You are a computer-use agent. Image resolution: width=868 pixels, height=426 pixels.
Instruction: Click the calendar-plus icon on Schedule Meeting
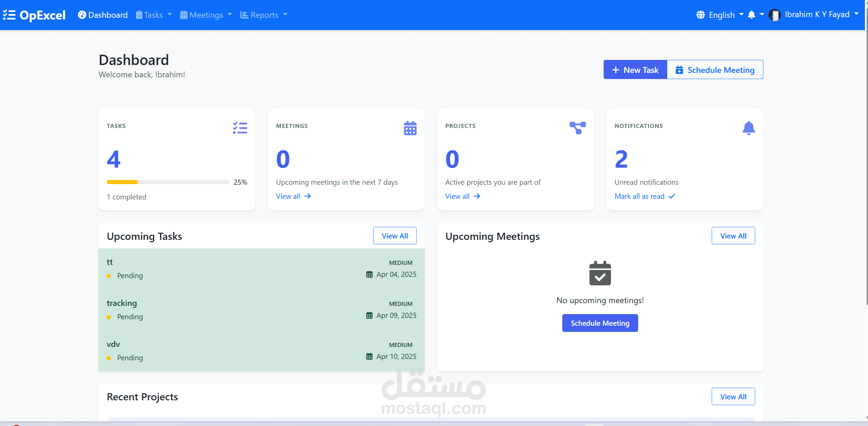[679, 70]
